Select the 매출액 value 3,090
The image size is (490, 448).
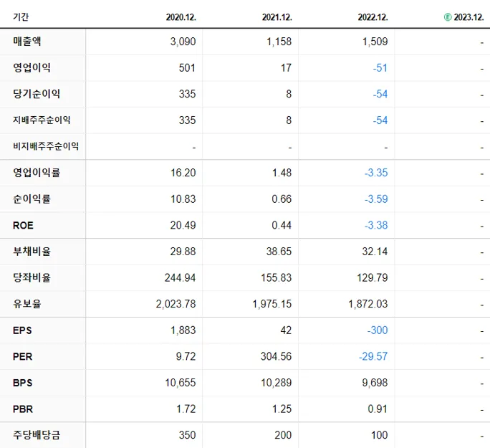click(183, 42)
